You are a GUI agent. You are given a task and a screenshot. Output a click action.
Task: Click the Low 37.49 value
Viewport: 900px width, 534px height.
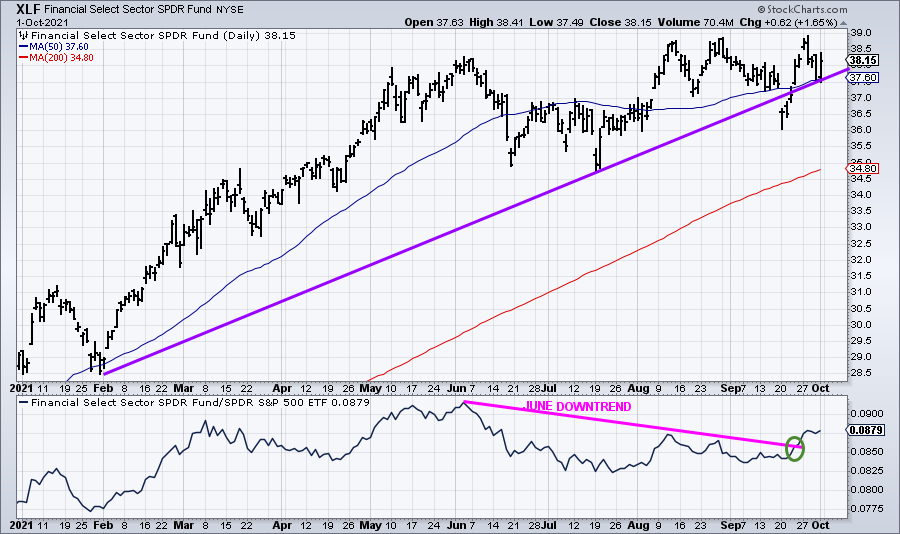(x=556, y=22)
